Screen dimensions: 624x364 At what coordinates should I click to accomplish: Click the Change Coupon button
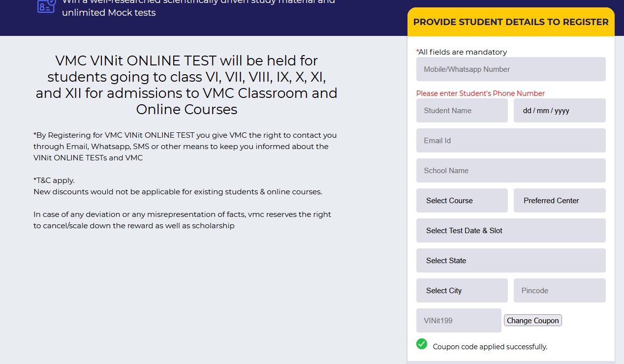(x=533, y=321)
